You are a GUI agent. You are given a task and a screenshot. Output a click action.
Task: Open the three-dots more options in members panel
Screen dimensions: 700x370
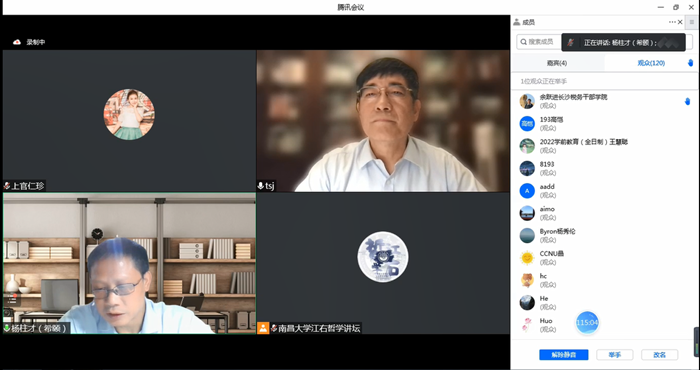pyautogui.click(x=672, y=22)
